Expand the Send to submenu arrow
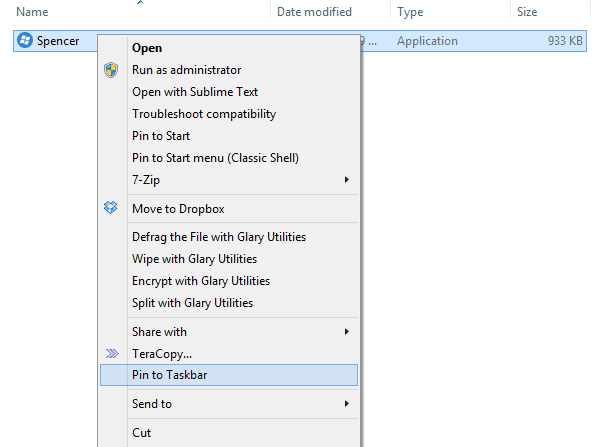The width and height of the screenshot is (600, 447). tap(347, 403)
